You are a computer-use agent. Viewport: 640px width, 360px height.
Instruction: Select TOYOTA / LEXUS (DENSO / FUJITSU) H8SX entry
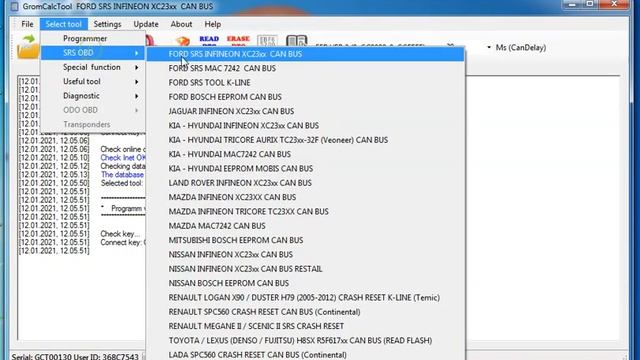click(305, 340)
